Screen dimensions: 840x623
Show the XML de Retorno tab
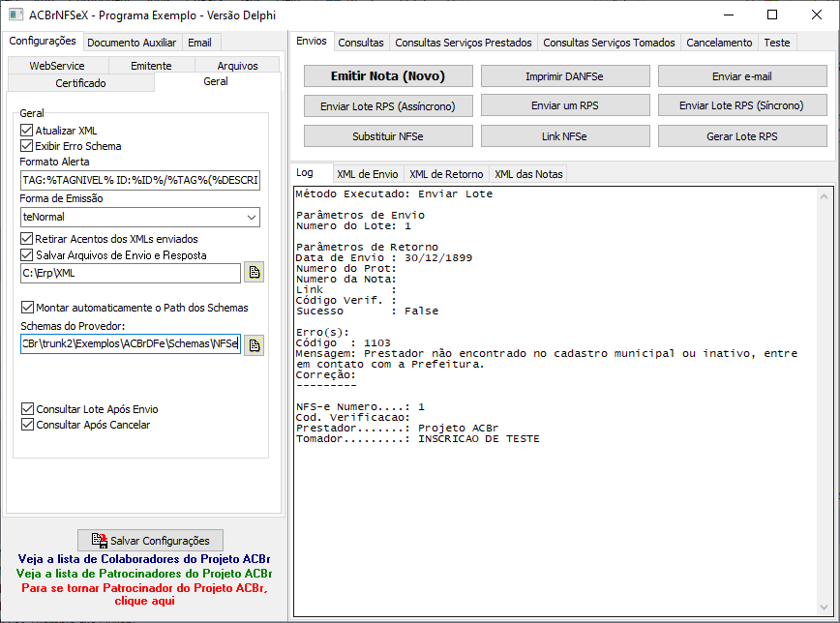(x=446, y=174)
